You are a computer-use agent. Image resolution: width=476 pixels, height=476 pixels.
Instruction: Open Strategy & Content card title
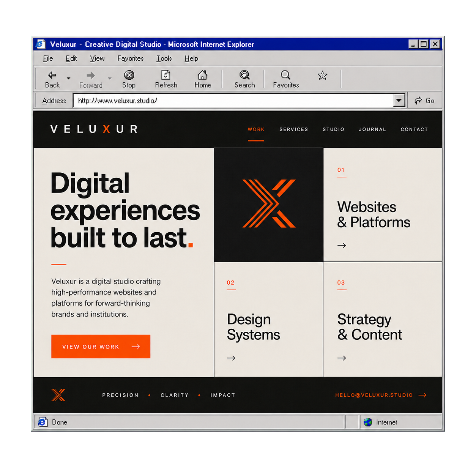tap(370, 327)
